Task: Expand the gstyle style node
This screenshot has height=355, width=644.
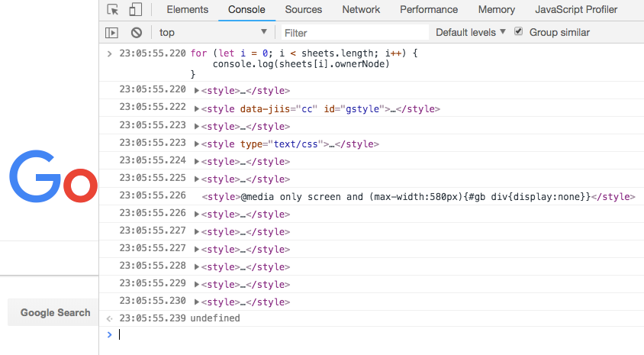Action: (x=197, y=109)
